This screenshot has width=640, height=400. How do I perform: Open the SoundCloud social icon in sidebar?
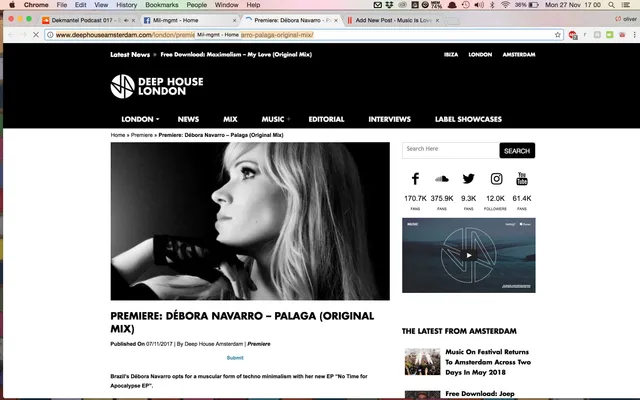click(x=442, y=179)
